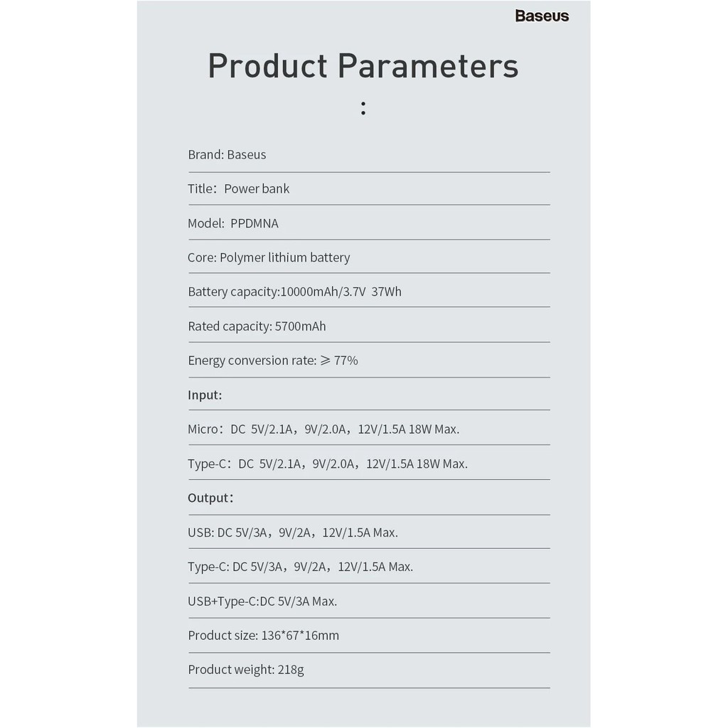Select the Energy conversion rate row
This screenshot has width=728, height=728.
pos(273,360)
